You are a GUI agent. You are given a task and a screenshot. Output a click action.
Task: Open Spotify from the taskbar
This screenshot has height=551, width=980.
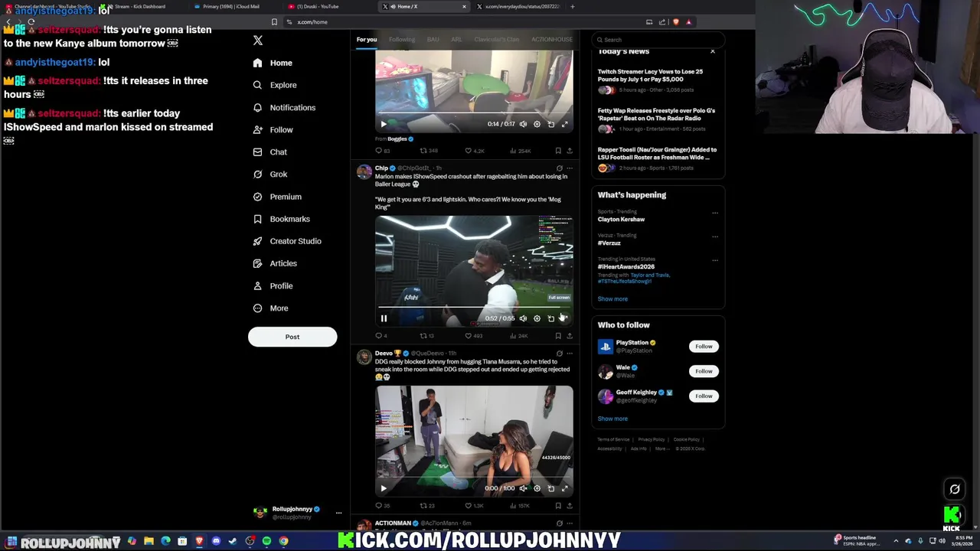(x=266, y=541)
